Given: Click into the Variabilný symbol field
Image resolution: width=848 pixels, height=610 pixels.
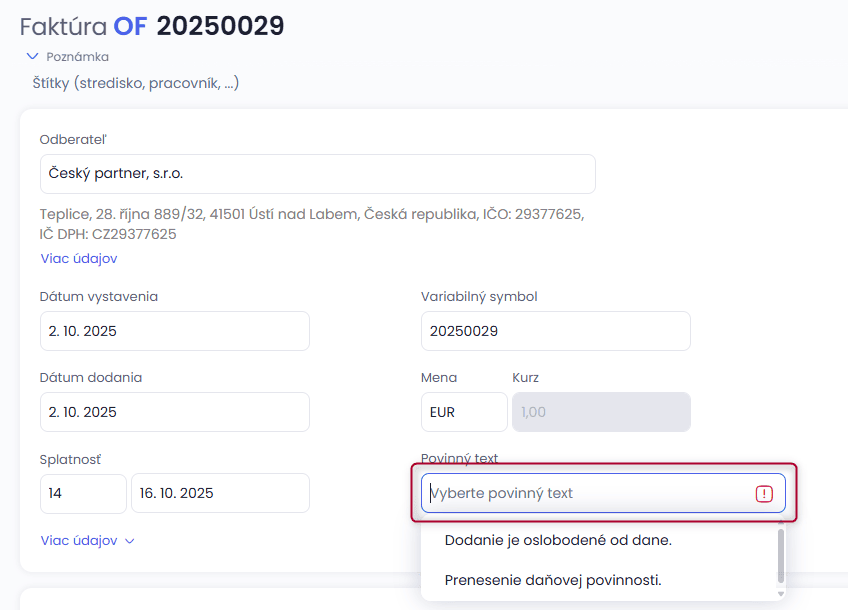Looking at the screenshot, I should pos(555,331).
